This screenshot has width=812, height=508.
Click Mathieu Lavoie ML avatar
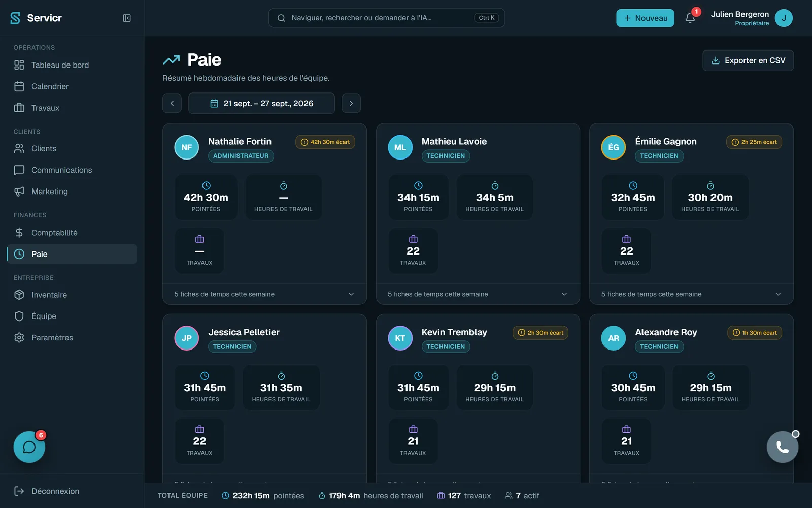[x=400, y=147]
